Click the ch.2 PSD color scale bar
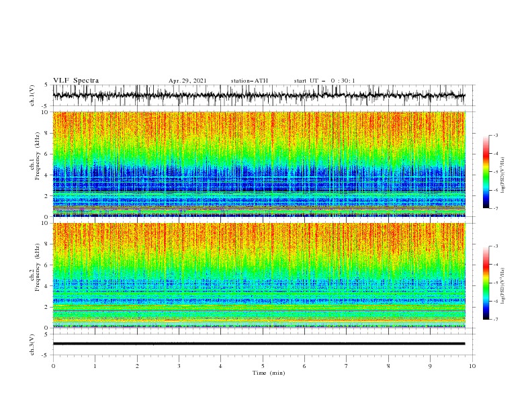Image resolution: width=532 pixels, height=411 pixels. 486,283
